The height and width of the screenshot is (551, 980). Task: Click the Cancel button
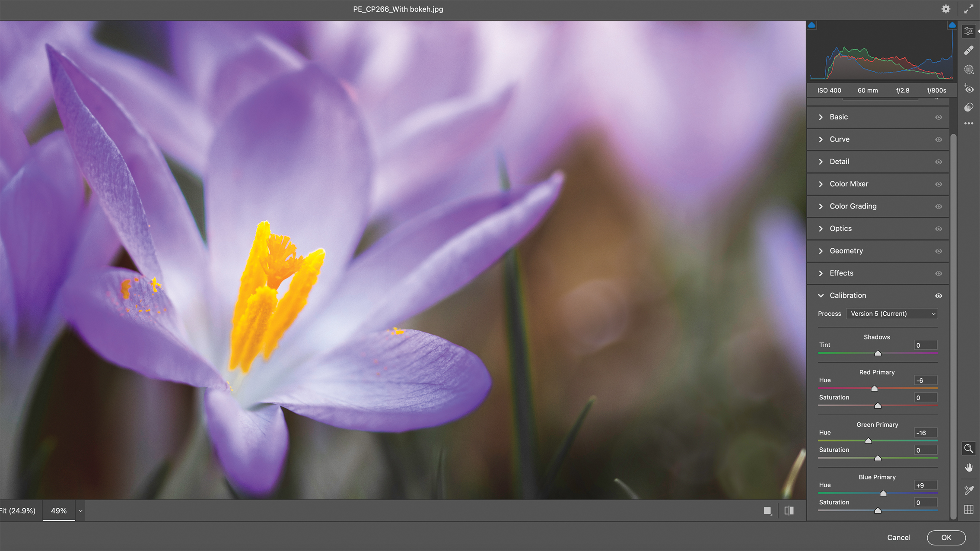pyautogui.click(x=898, y=538)
